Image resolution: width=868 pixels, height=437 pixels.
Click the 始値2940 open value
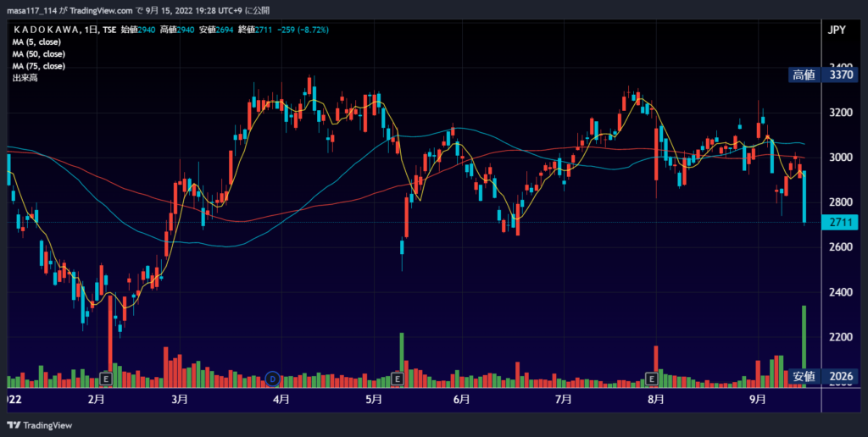pyautogui.click(x=138, y=30)
